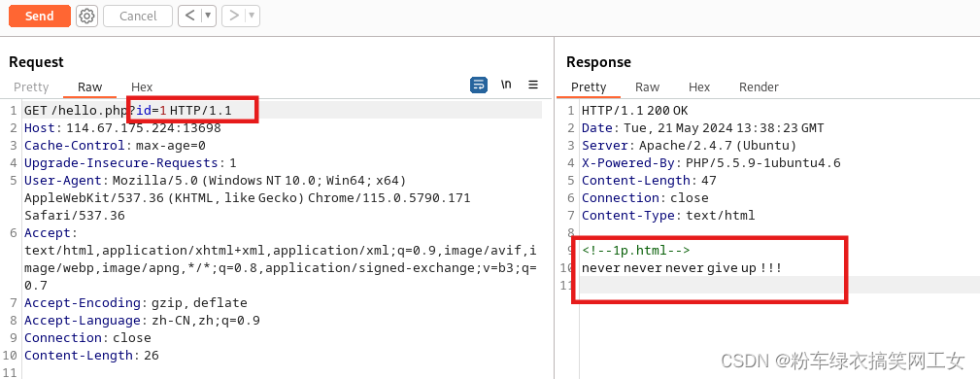Click the HTTP/1.1 200 OK status line
Viewport: 980px width, 379px height.
(x=634, y=111)
